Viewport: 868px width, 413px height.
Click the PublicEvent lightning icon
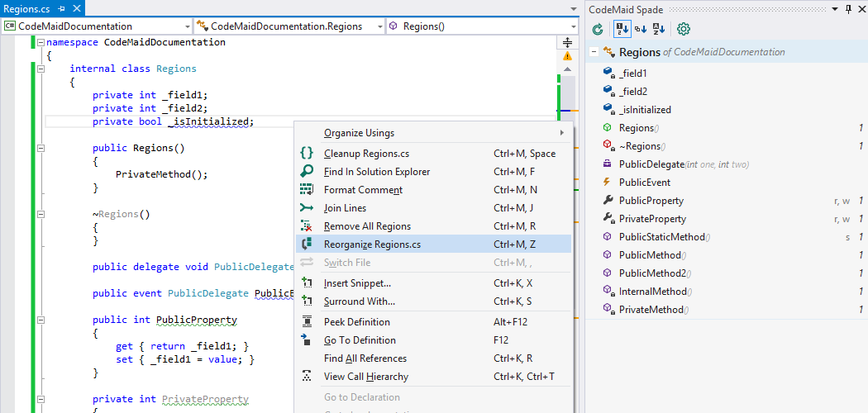[x=608, y=183]
